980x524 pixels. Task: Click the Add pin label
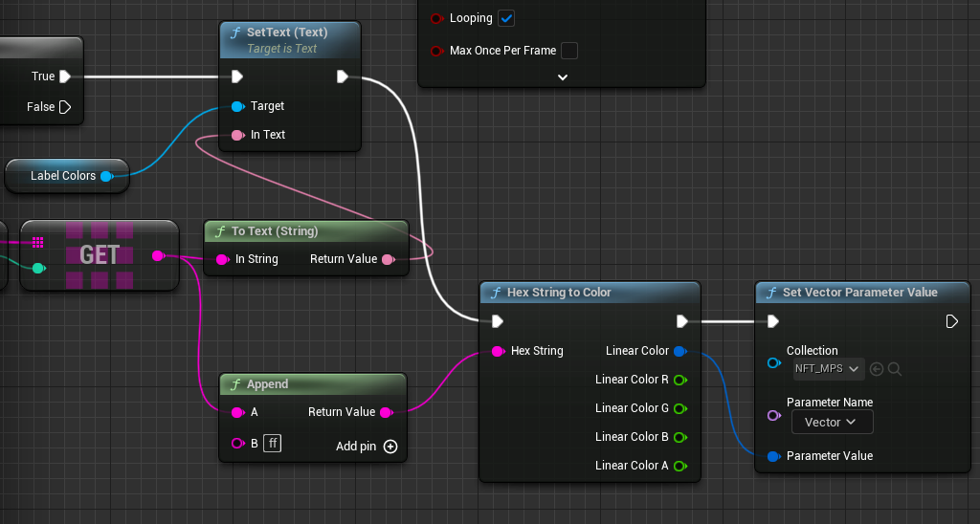click(x=356, y=447)
